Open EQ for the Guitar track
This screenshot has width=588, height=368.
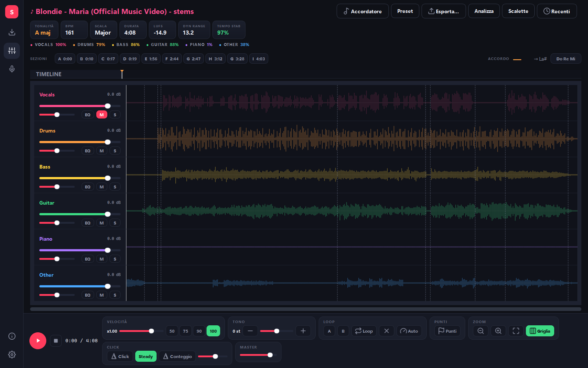click(87, 223)
